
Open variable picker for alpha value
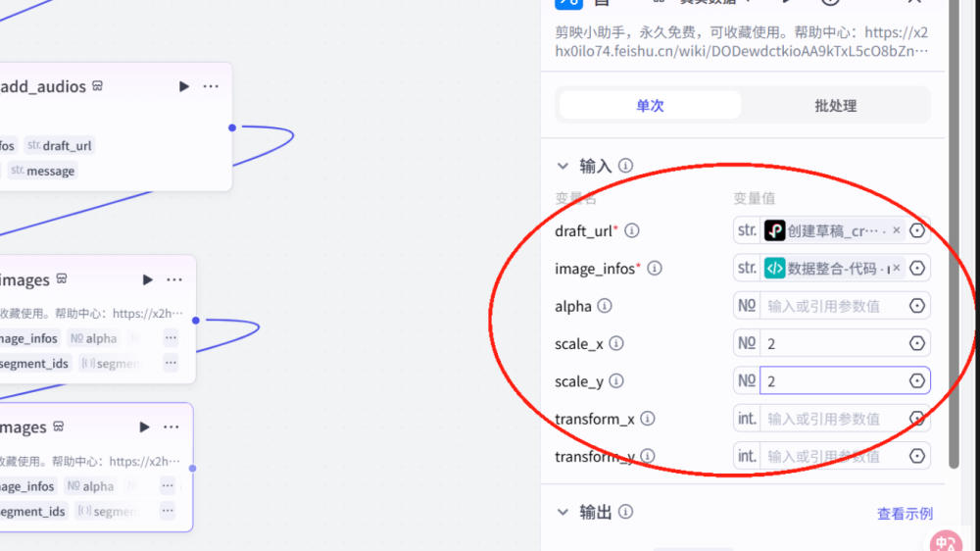pyautogui.click(x=917, y=305)
